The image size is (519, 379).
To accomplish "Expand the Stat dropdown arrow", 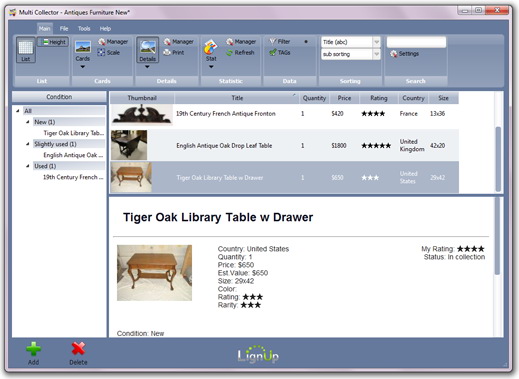I will point(211,67).
